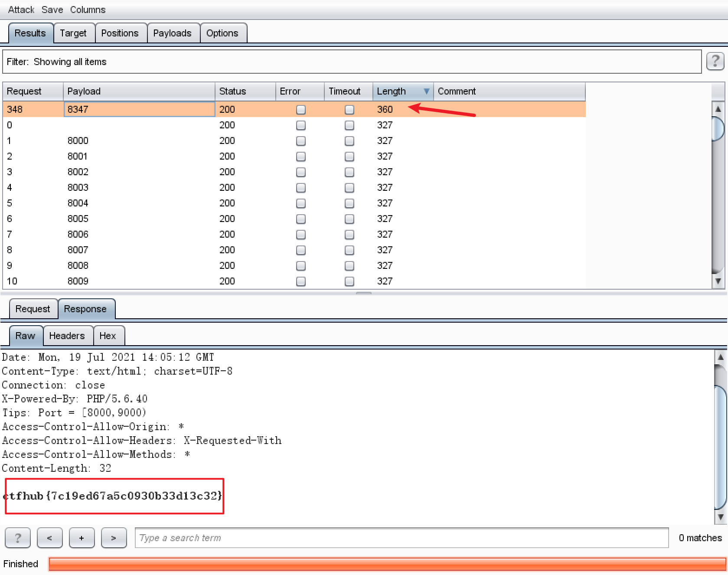Select the row with payload 8000

pos(294,140)
